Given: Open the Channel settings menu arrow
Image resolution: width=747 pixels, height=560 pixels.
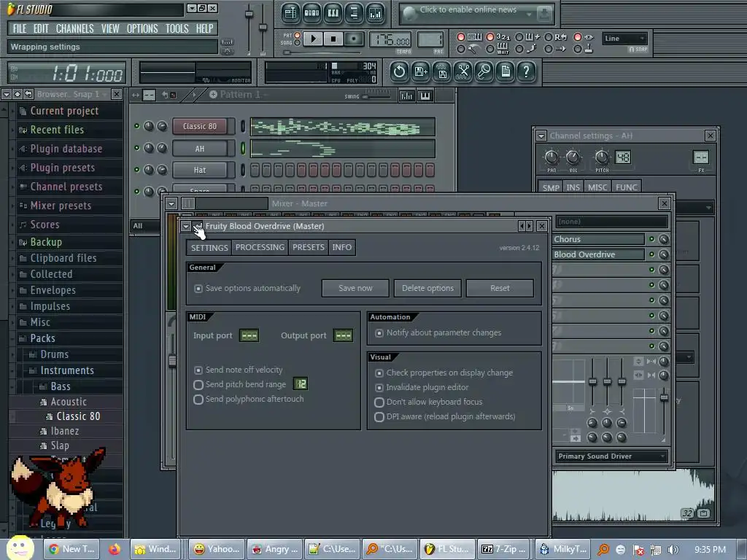Looking at the screenshot, I should pyautogui.click(x=541, y=136).
